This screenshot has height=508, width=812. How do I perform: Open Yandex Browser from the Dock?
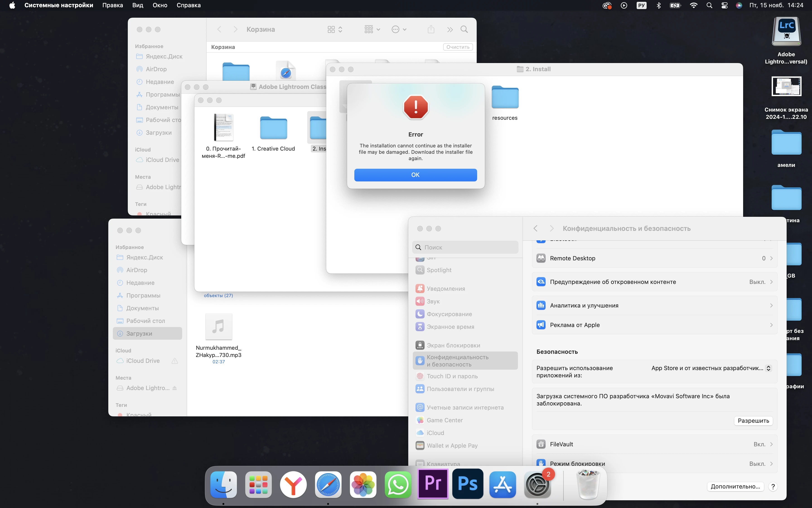(x=293, y=484)
